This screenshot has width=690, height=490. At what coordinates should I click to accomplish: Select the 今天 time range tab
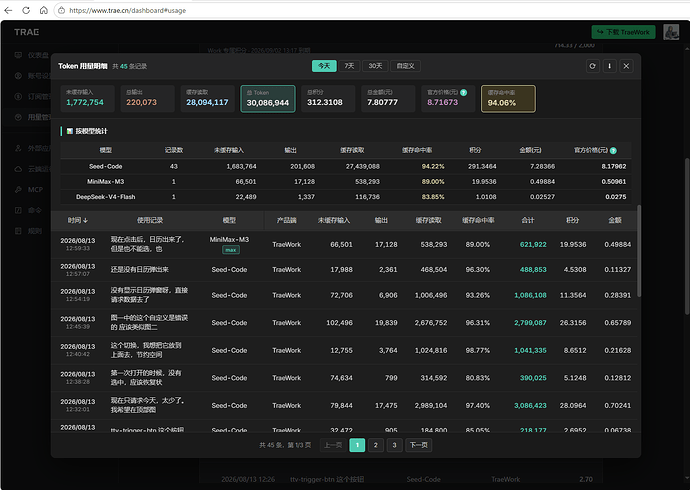click(x=324, y=66)
